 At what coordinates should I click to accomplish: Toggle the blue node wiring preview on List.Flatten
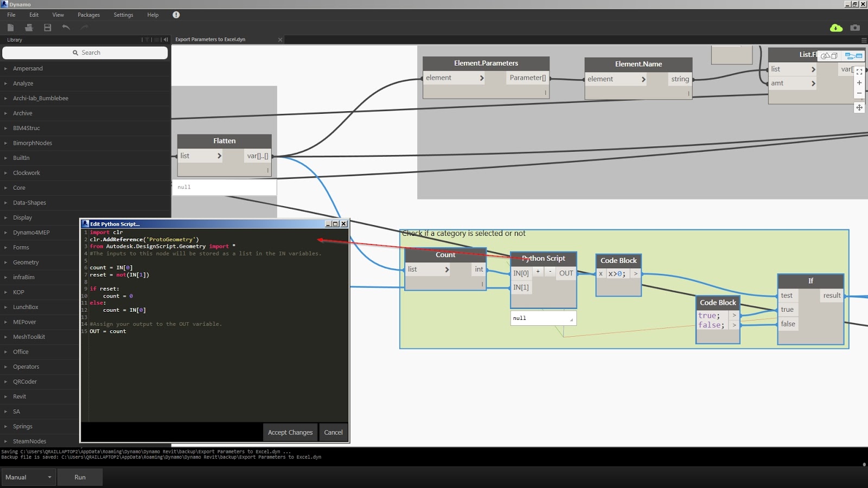(853, 56)
